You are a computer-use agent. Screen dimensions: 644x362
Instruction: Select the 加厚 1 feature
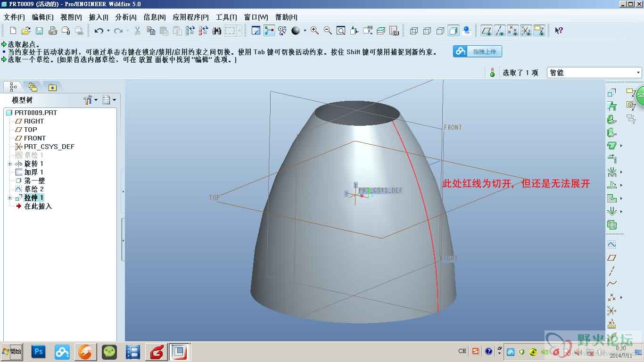click(x=33, y=172)
